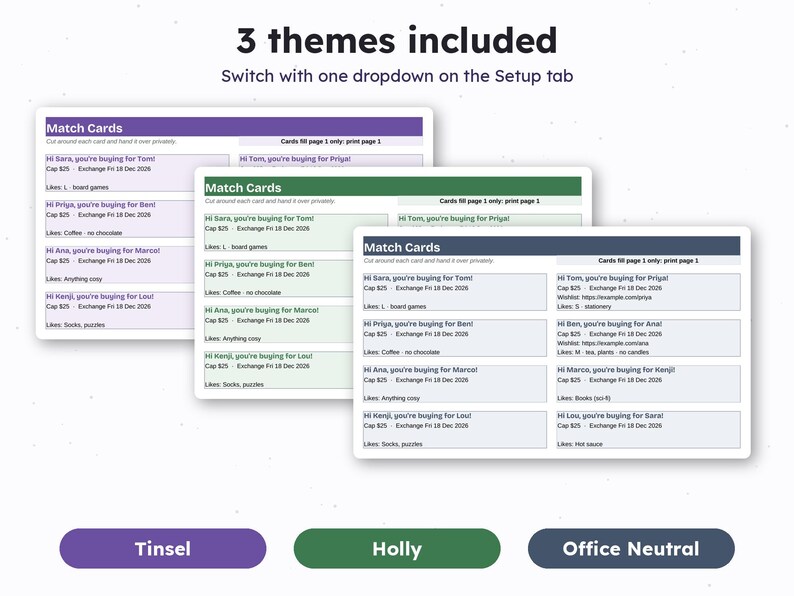The height and width of the screenshot is (596, 794).
Task: Click the navy "Hi Priya, you're buying for Ben!" card
Action: 455,338
